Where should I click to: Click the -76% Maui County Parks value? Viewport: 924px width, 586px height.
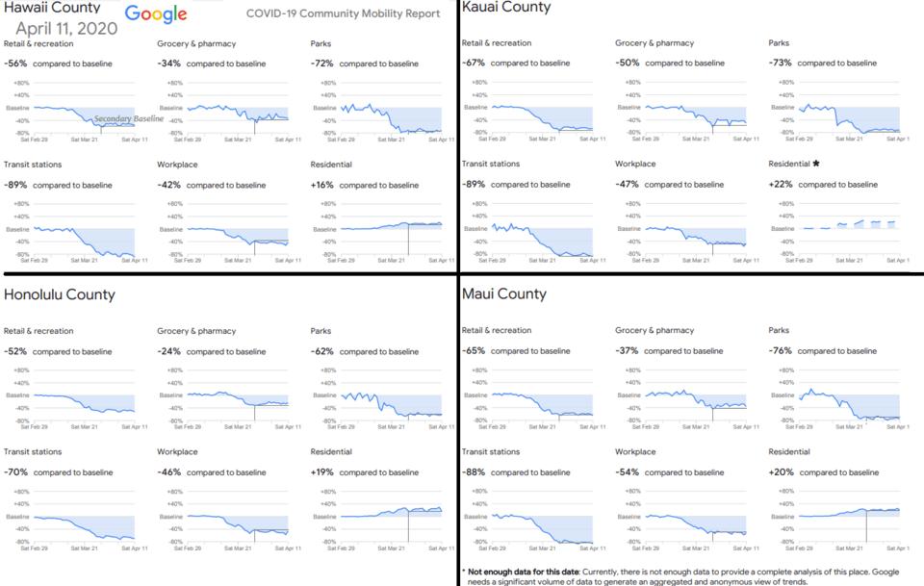coord(781,351)
